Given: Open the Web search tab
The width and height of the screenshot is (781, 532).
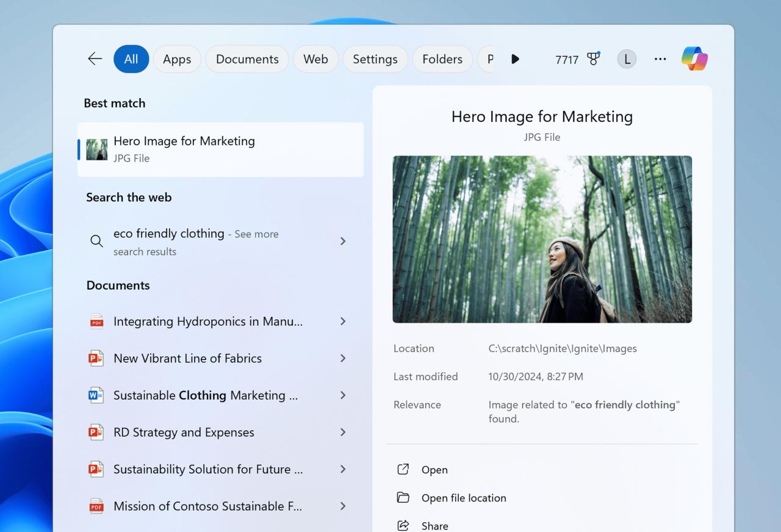Looking at the screenshot, I should click(315, 59).
